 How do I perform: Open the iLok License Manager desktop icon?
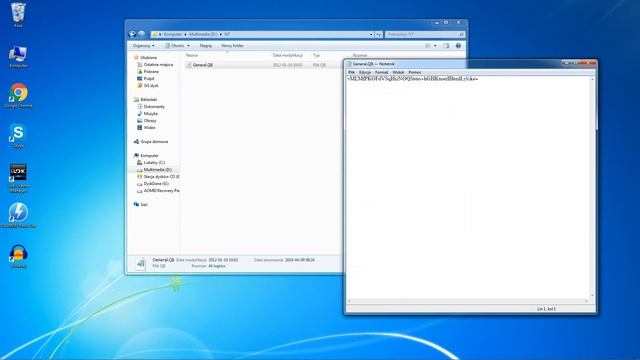[18, 178]
